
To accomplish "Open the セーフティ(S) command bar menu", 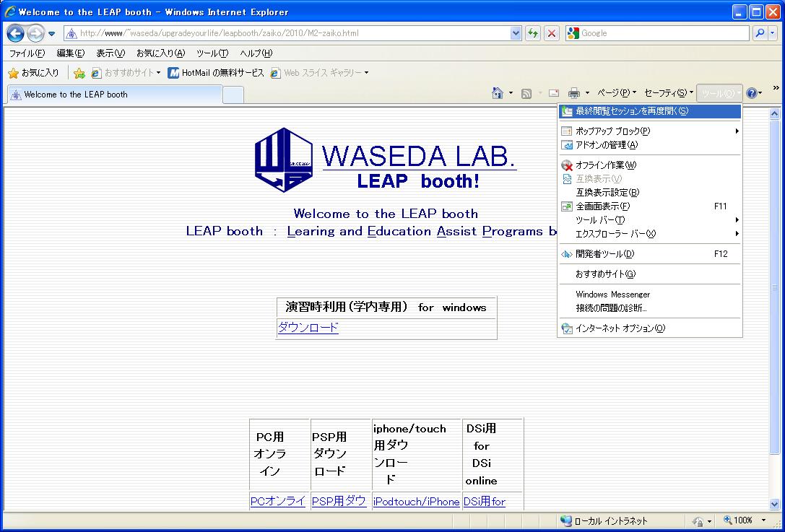I will tap(669, 93).
